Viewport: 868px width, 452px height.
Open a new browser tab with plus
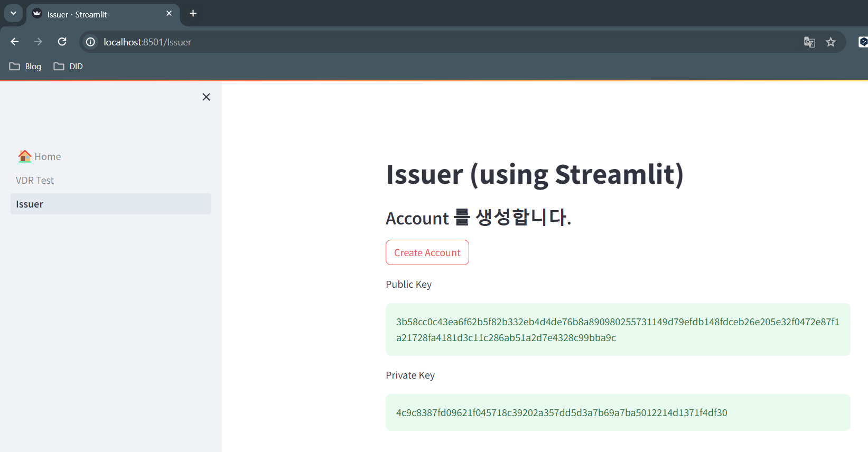(193, 14)
